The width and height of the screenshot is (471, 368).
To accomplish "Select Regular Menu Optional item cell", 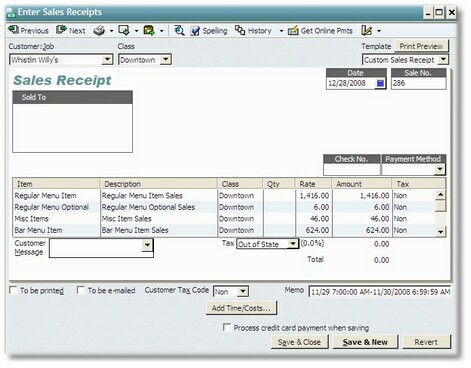I will tap(56, 207).
